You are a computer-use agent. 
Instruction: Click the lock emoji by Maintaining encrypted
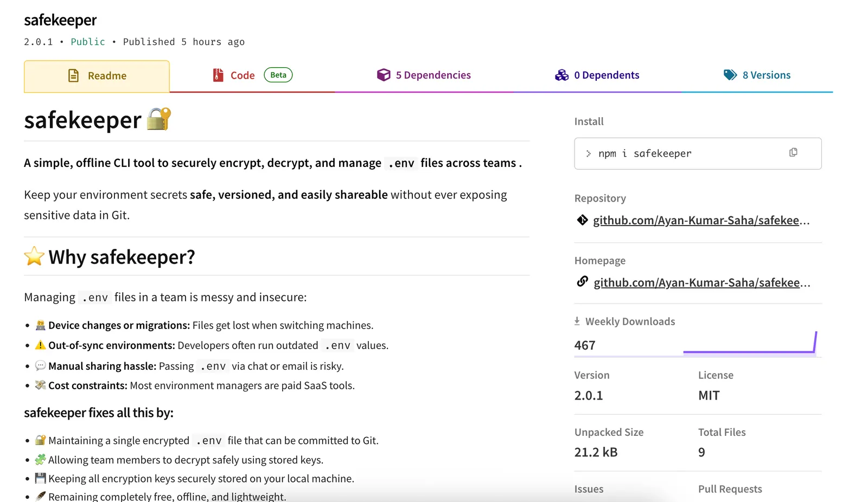point(41,440)
